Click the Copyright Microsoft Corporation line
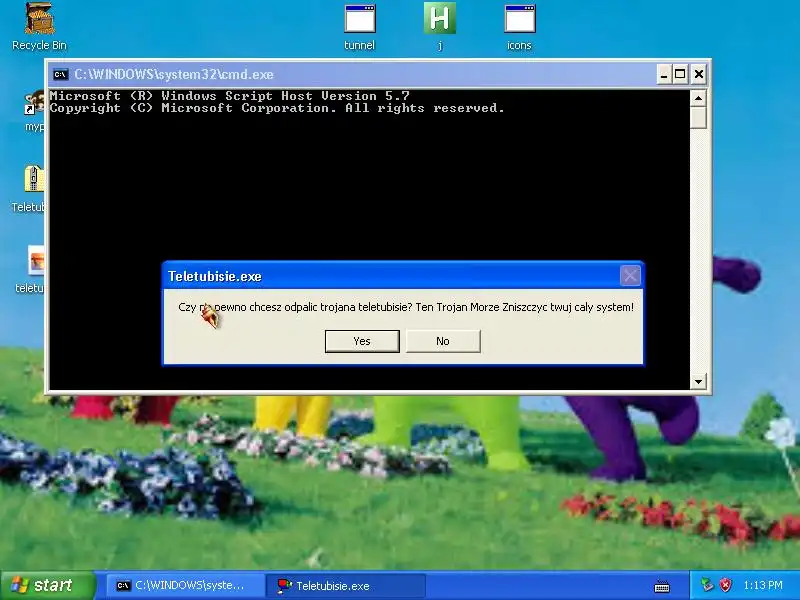This screenshot has width=800, height=600. point(277,108)
